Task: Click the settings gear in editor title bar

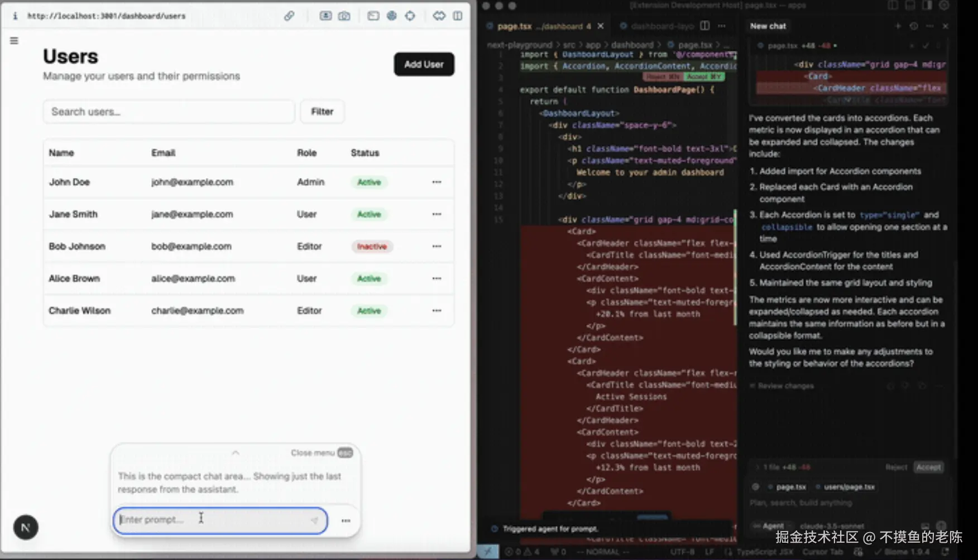Action: (x=944, y=5)
